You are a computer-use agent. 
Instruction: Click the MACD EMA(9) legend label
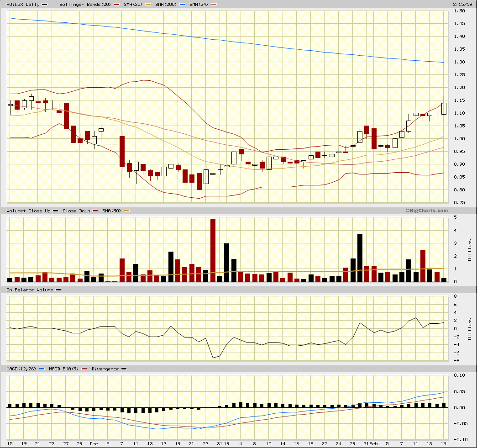click(63, 369)
